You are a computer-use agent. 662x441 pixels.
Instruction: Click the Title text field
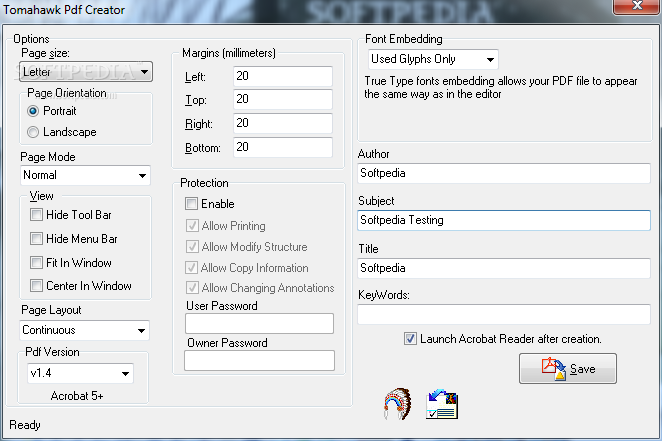pos(504,268)
